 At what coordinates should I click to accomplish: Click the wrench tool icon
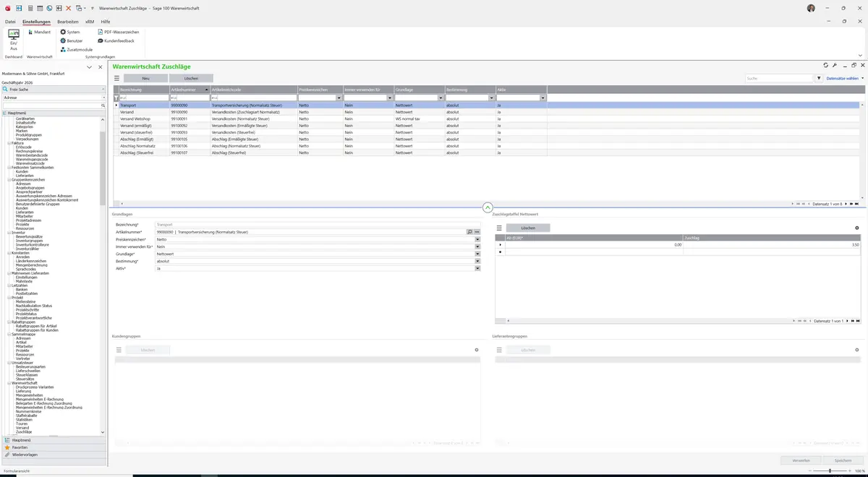pyautogui.click(x=835, y=66)
